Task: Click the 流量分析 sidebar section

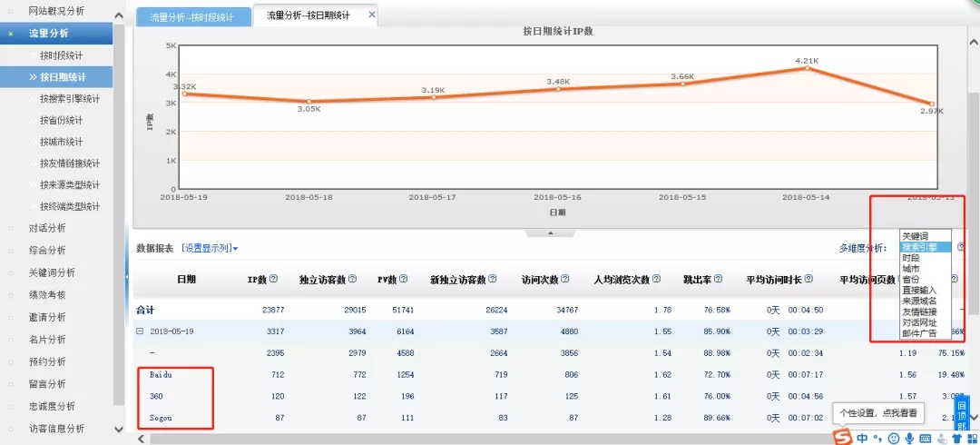Action: 56,34
